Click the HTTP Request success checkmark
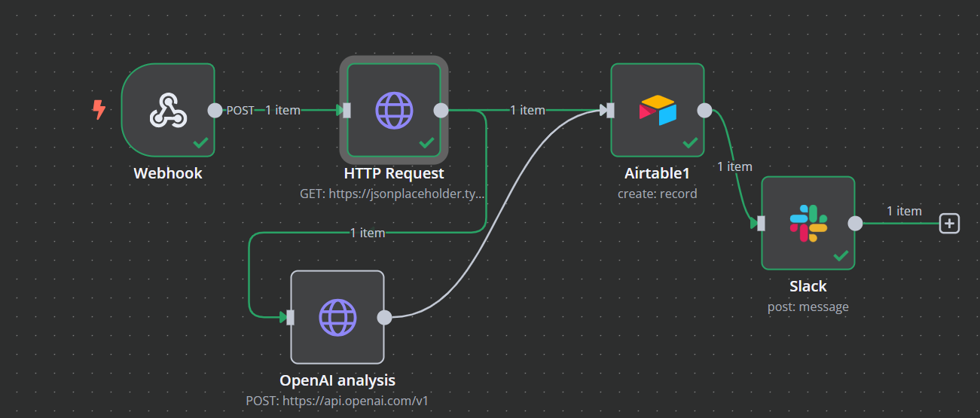 click(x=426, y=142)
